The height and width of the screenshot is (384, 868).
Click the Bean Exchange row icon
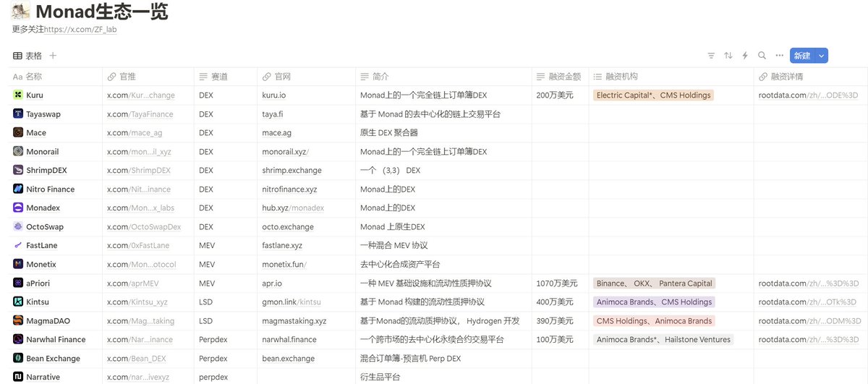(18, 358)
